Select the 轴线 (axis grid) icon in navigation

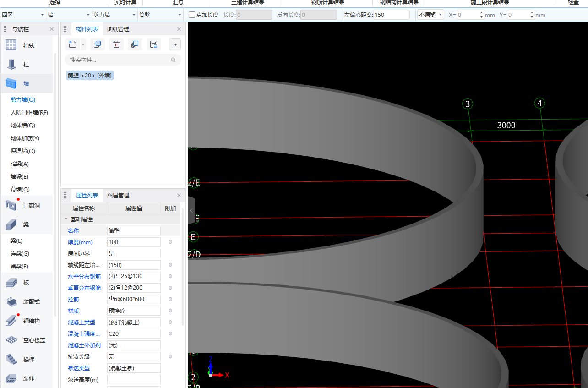point(11,45)
